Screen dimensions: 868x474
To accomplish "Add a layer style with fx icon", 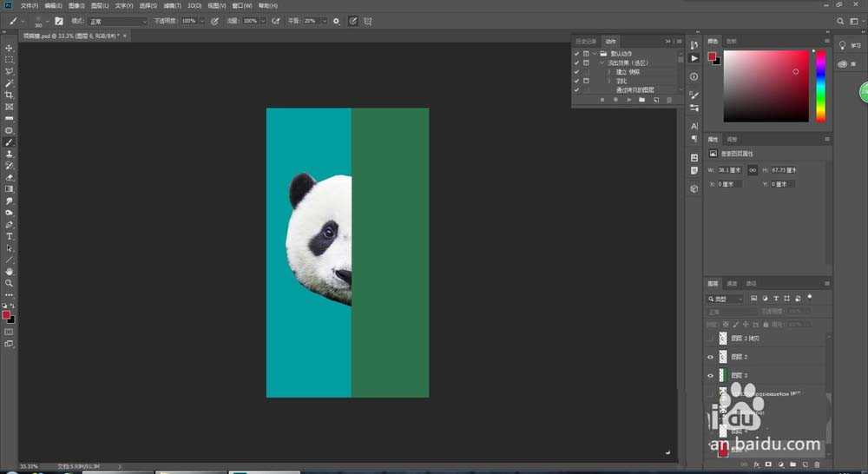I will coord(756,464).
